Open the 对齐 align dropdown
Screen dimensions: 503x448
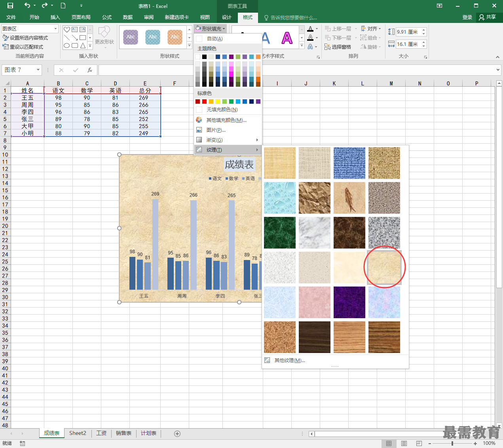coord(371,28)
